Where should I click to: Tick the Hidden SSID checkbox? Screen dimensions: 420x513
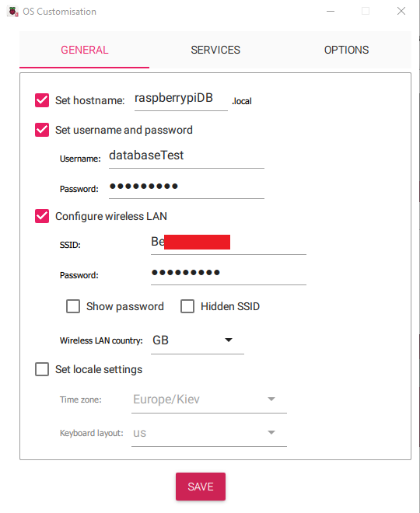click(187, 306)
